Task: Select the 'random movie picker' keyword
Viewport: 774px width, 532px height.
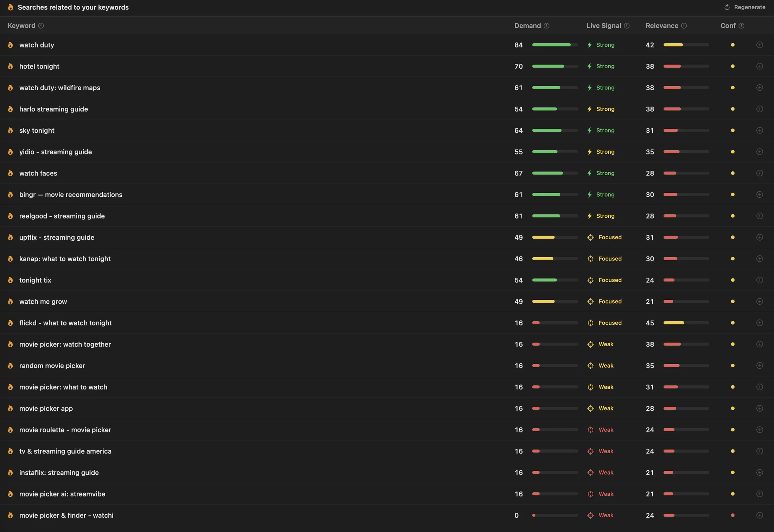Action: (52, 366)
